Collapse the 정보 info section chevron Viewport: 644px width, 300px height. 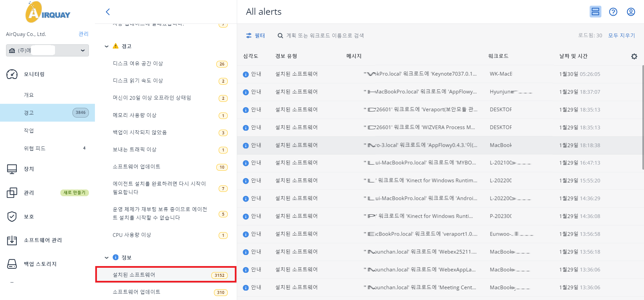107,258
